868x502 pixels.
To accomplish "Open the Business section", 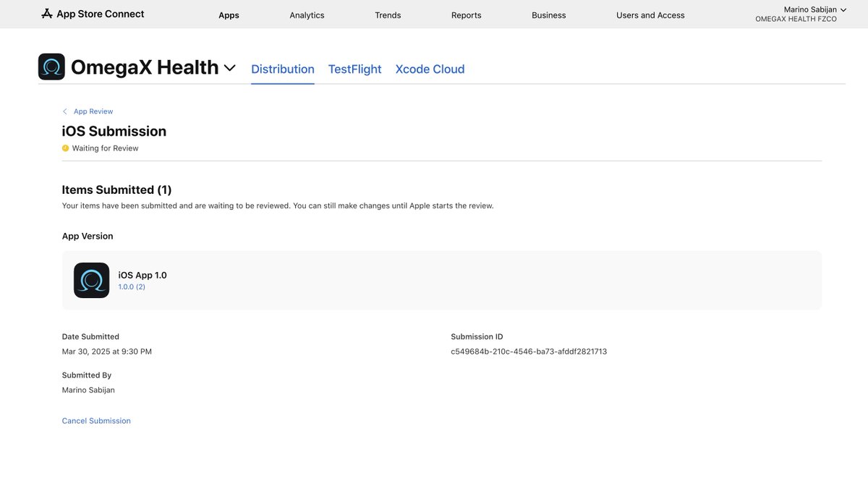I will click(549, 15).
